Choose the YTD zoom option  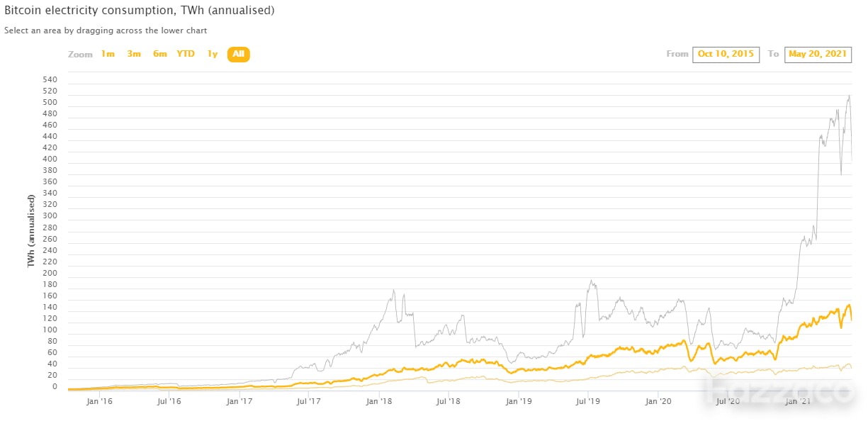(186, 54)
